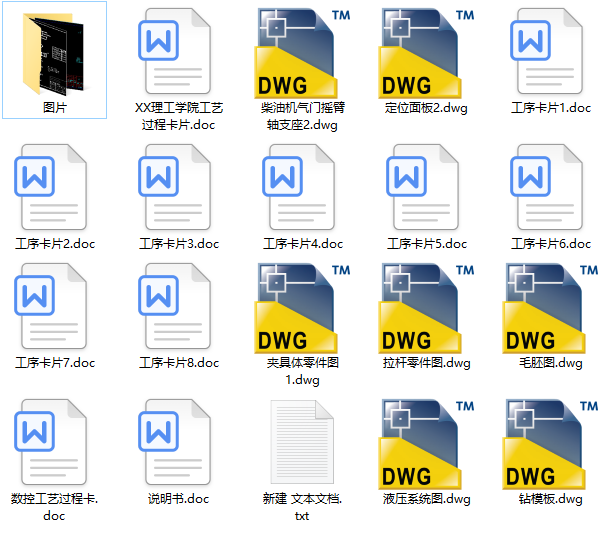Image resolution: width=610 pixels, height=539 pixels.
Task: Click the 定位面板2.dwg file name
Action: point(426,108)
